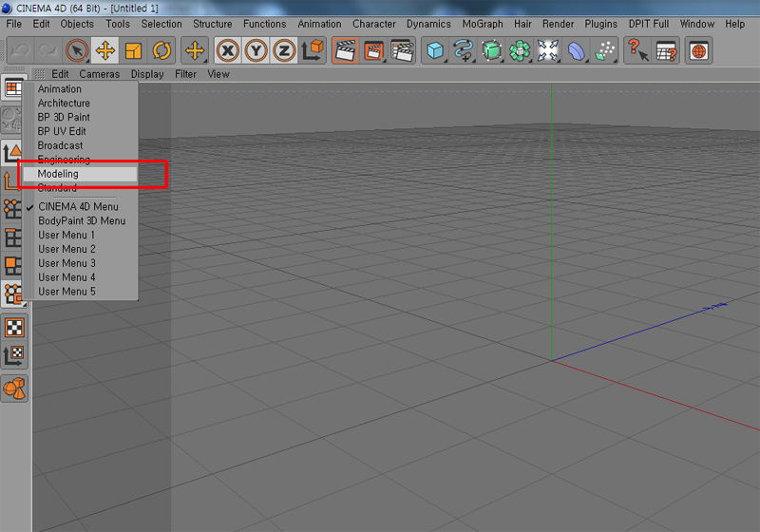The height and width of the screenshot is (532, 760).
Task: Select Polygons mode in left palette
Action: click(x=12, y=266)
